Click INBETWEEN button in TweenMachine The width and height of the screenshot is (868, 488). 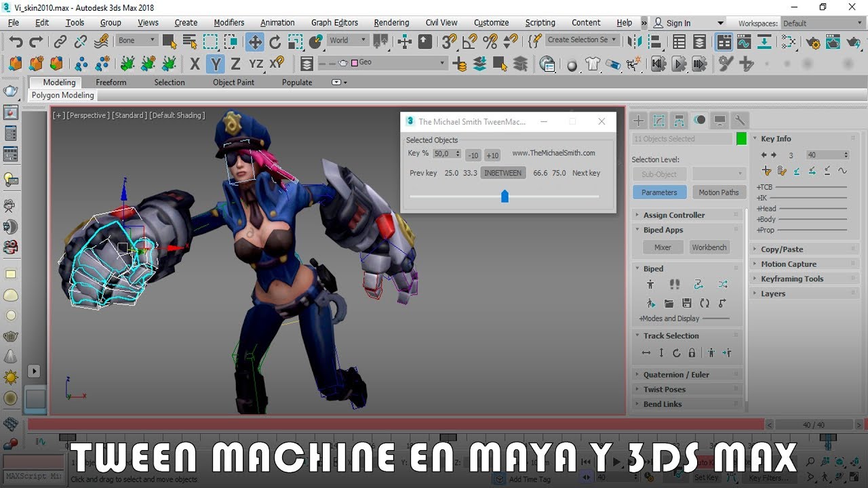(x=503, y=173)
